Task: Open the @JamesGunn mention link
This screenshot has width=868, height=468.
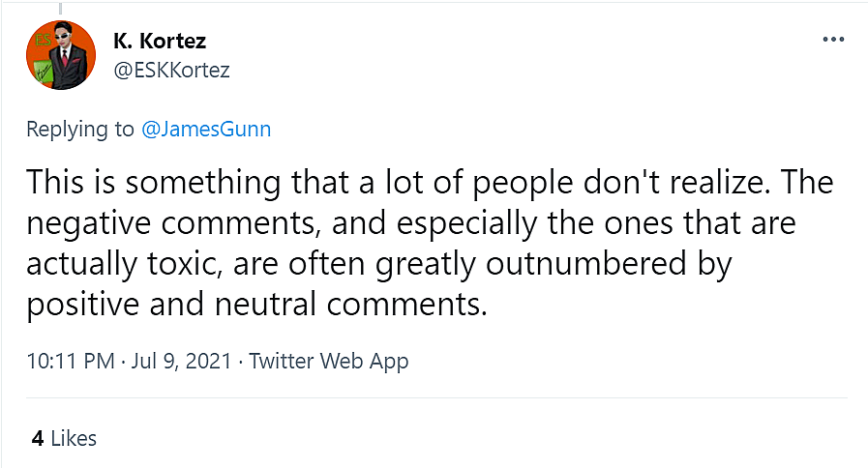Action: click(x=206, y=129)
